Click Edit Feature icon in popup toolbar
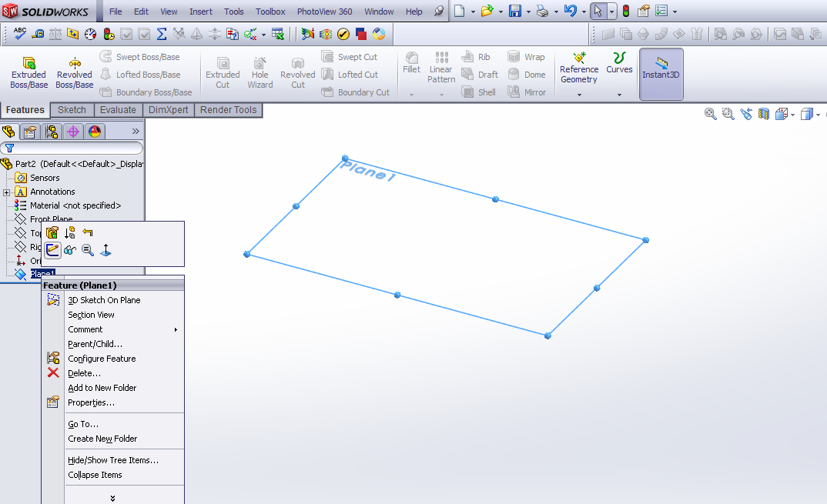The height and width of the screenshot is (504, 827). [x=52, y=232]
